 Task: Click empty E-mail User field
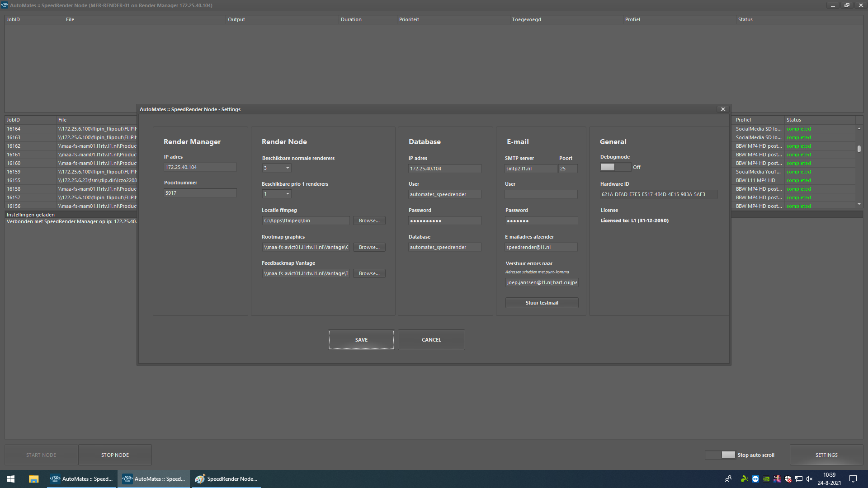[541, 194]
